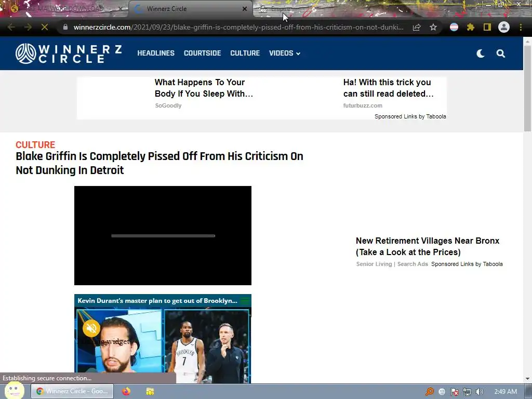Image resolution: width=532 pixels, height=399 pixels.
Task: Go to home via Winnerz Circle logo
Action: (x=69, y=54)
